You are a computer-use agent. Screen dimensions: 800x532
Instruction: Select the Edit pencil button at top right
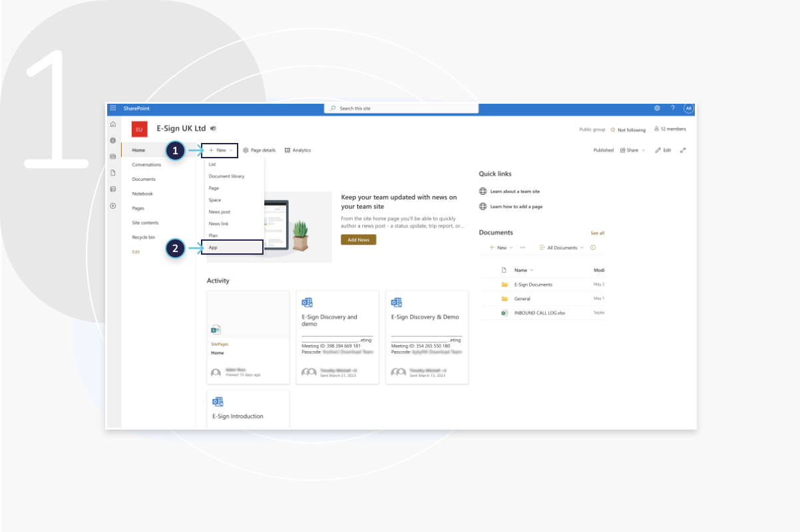point(664,150)
